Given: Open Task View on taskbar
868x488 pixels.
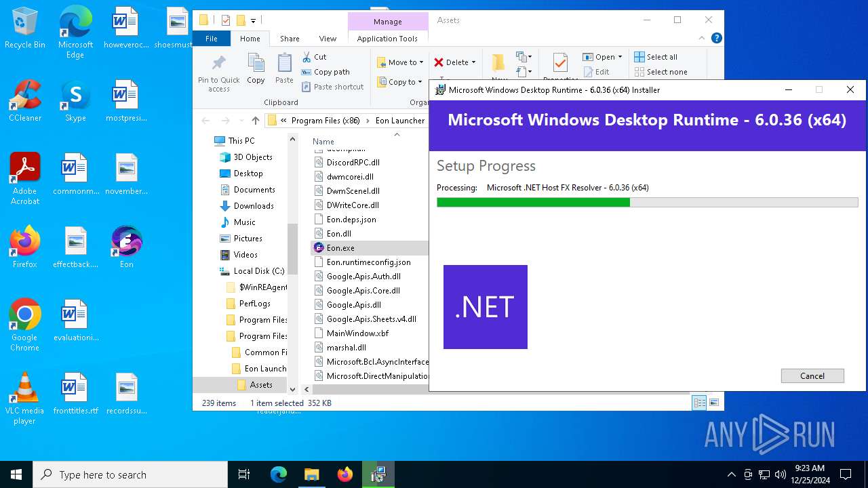Looking at the screenshot, I should 244,474.
